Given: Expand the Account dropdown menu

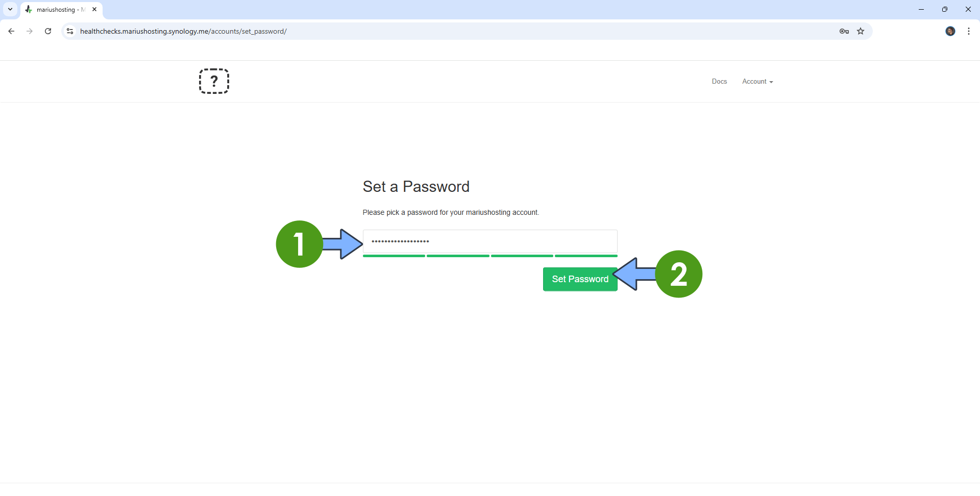Looking at the screenshot, I should coord(757,82).
